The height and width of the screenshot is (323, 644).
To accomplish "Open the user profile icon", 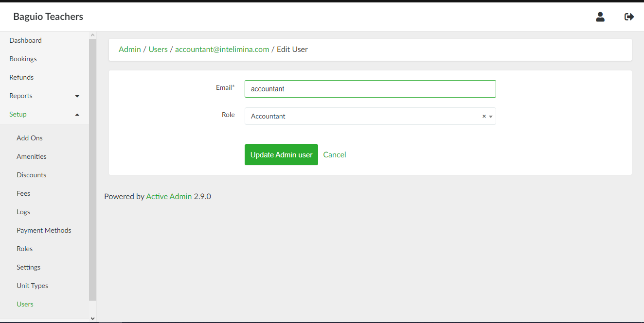I will 600,17.
